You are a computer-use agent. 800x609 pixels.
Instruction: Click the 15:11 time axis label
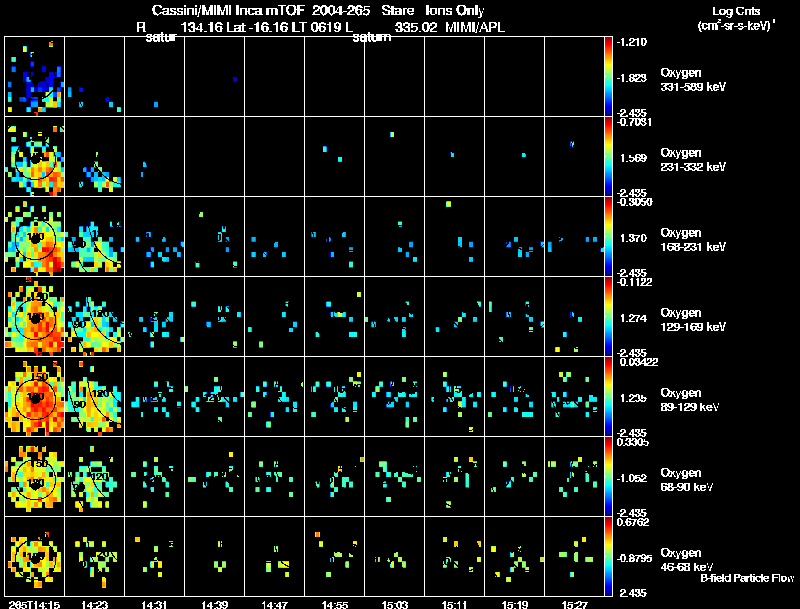click(x=455, y=605)
